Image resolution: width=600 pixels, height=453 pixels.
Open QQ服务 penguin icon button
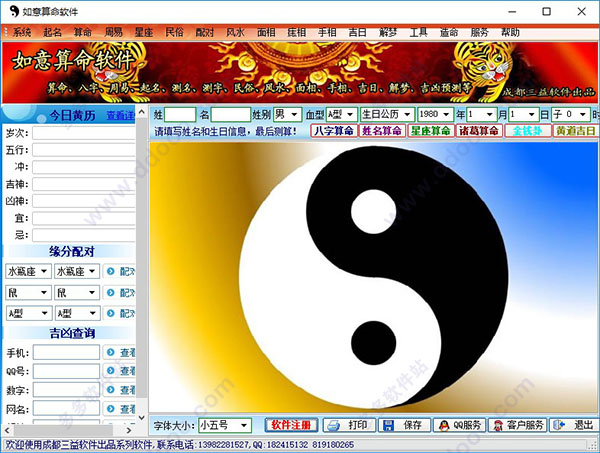[443, 425]
